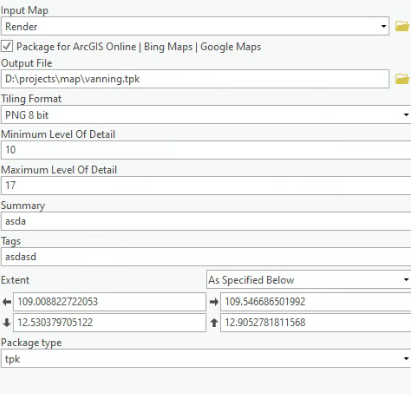Click the Output File label
This screenshot has width=411, height=394.
click(x=27, y=63)
